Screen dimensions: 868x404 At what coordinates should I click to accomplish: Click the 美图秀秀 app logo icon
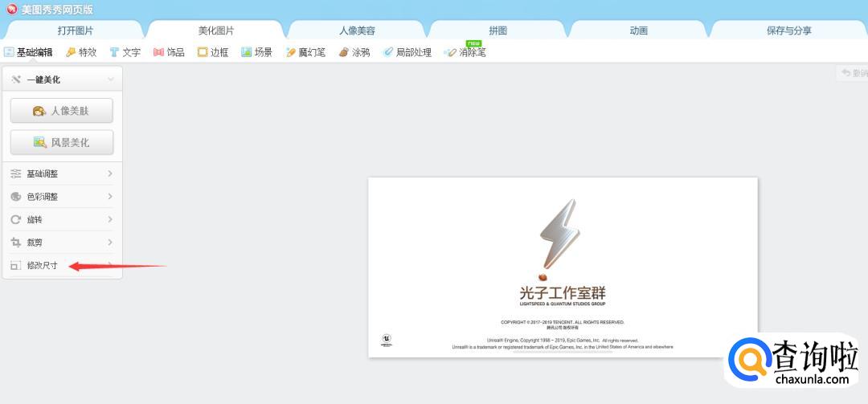coord(11,10)
